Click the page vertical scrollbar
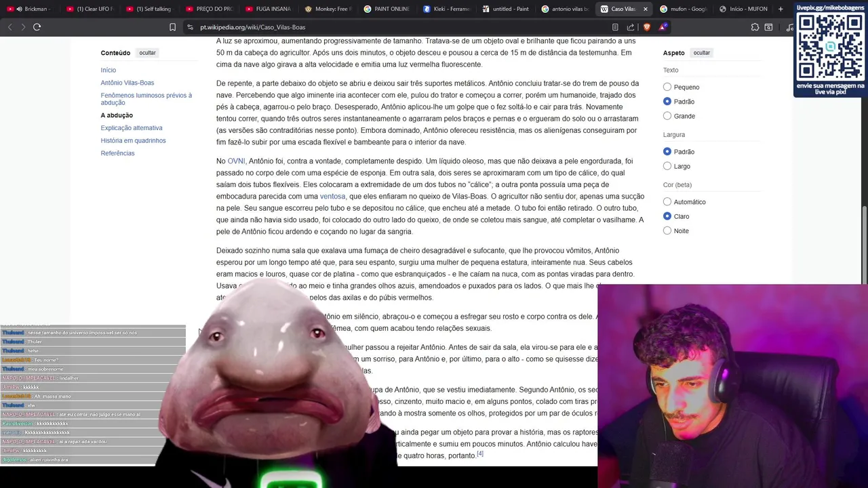This screenshot has width=868, height=488. click(865, 244)
